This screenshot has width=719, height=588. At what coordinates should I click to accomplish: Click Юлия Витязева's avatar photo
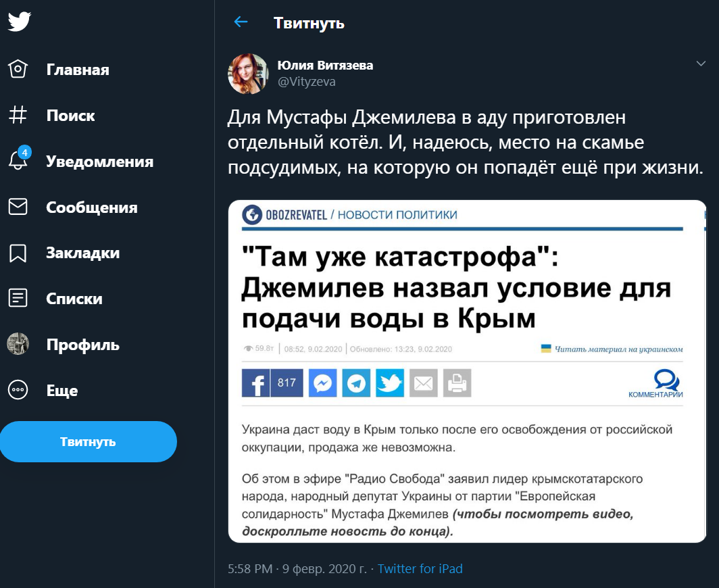(x=249, y=74)
